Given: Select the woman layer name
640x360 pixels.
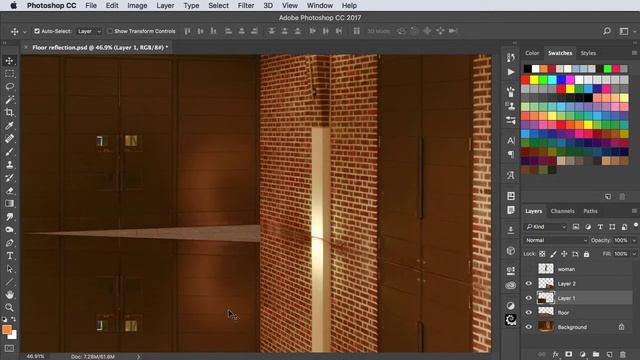Looking at the screenshot, I should click(566, 269).
